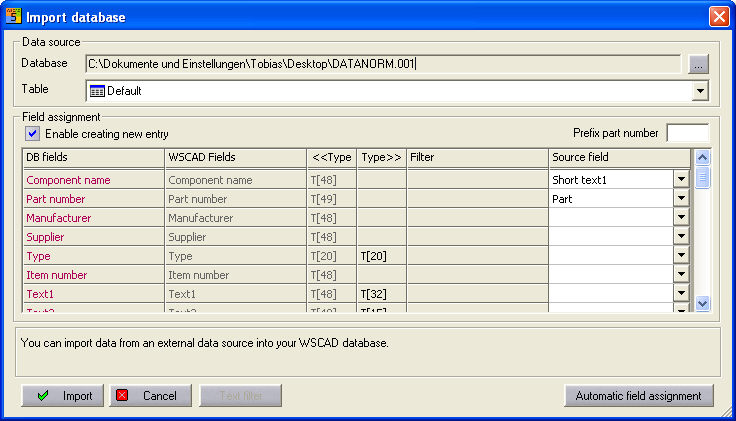Open Source field dropdown for Type row

[x=681, y=255]
